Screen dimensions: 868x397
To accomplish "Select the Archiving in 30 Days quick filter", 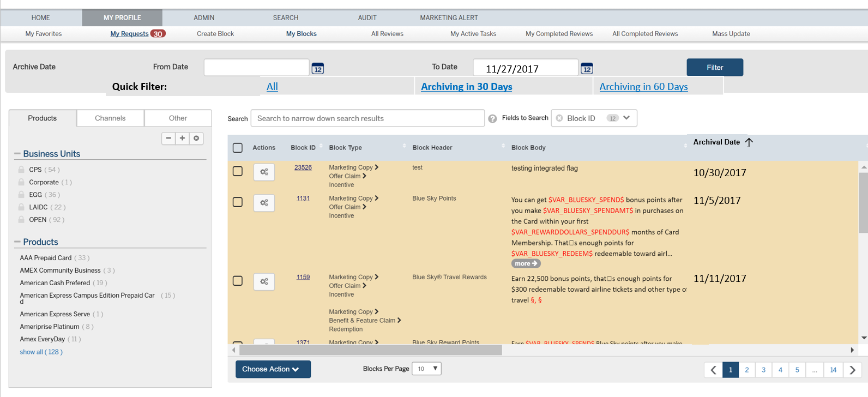I will pos(467,87).
